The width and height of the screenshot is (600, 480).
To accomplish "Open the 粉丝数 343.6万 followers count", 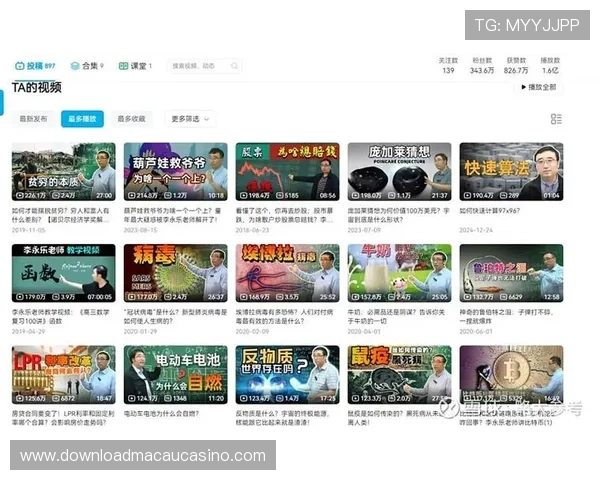I will click(482, 65).
